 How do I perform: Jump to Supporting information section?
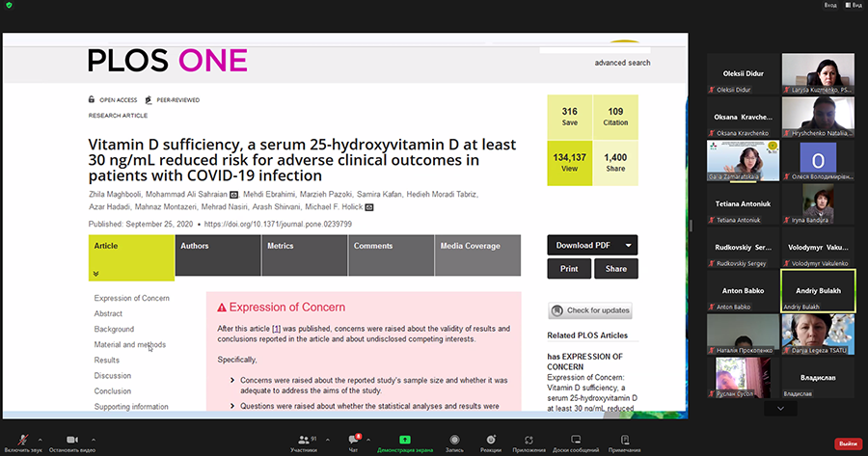(x=131, y=406)
